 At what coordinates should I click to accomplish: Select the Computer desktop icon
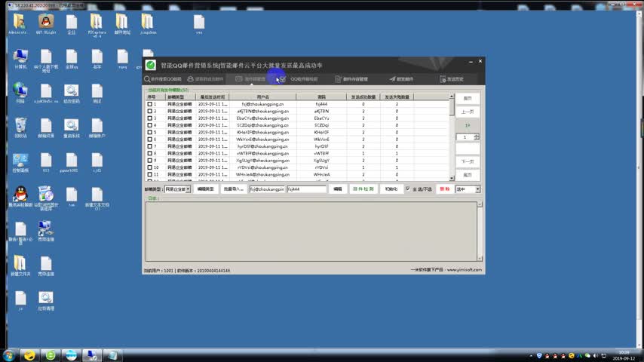pos(20,58)
